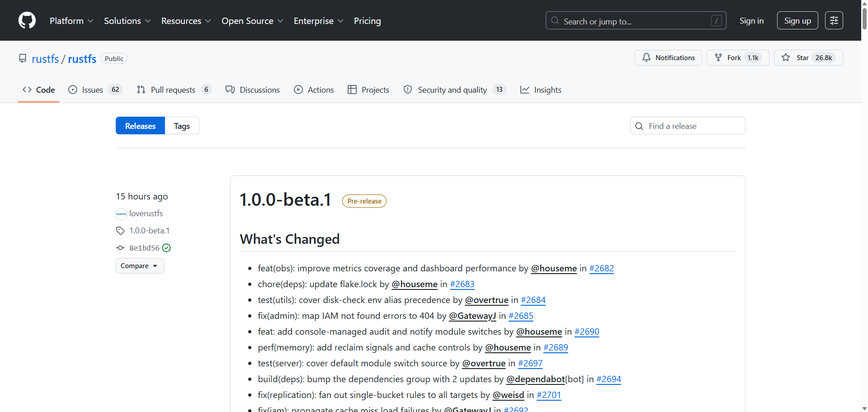The image size is (868, 412).
Task: Open the Issues tab
Action: (x=95, y=90)
